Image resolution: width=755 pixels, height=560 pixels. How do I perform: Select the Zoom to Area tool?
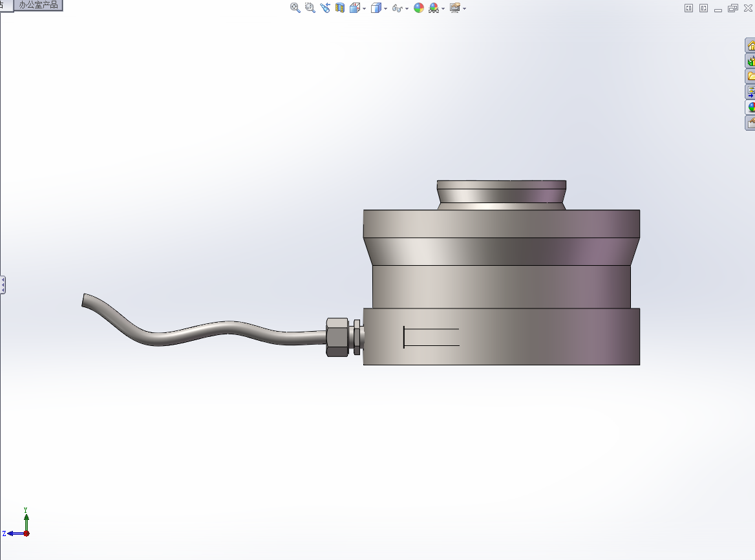click(x=310, y=8)
